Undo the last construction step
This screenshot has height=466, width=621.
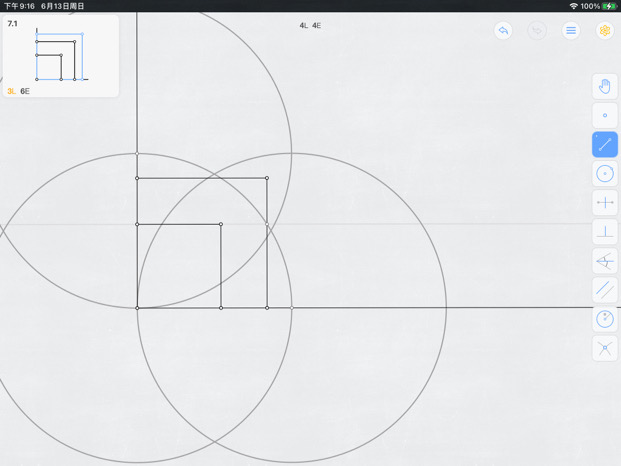tap(503, 30)
